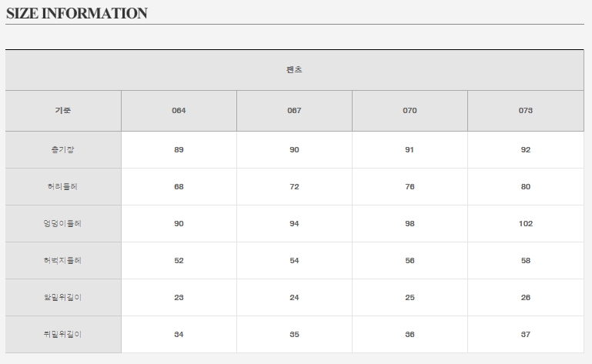592x364 pixels.
Task: Select the 뒤밑위길이 row label
Action: tap(63, 335)
